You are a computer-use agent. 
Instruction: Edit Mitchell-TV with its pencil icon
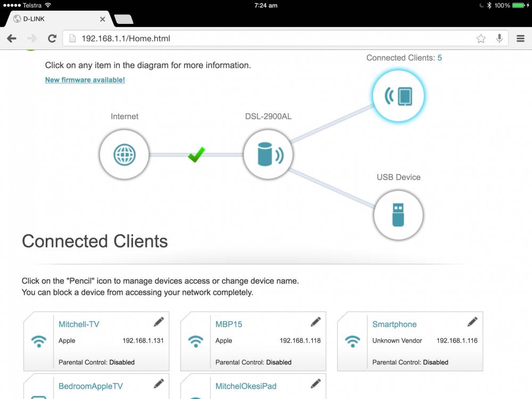pyautogui.click(x=159, y=322)
